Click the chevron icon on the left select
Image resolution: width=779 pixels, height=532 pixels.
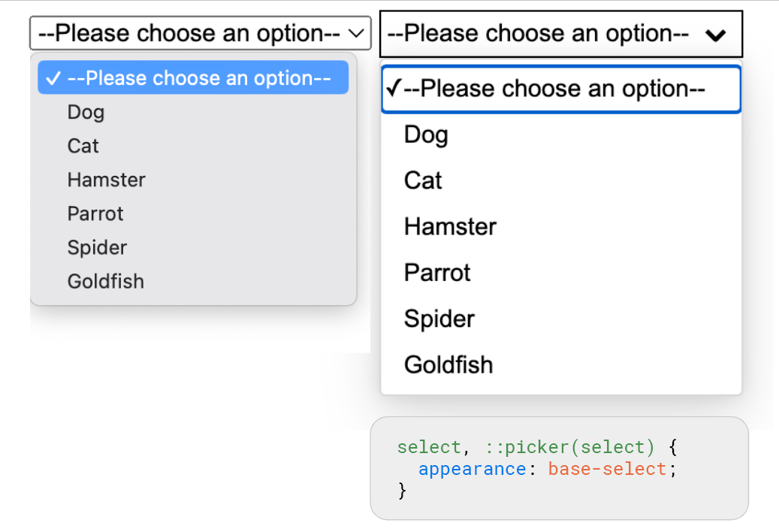click(358, 33)
